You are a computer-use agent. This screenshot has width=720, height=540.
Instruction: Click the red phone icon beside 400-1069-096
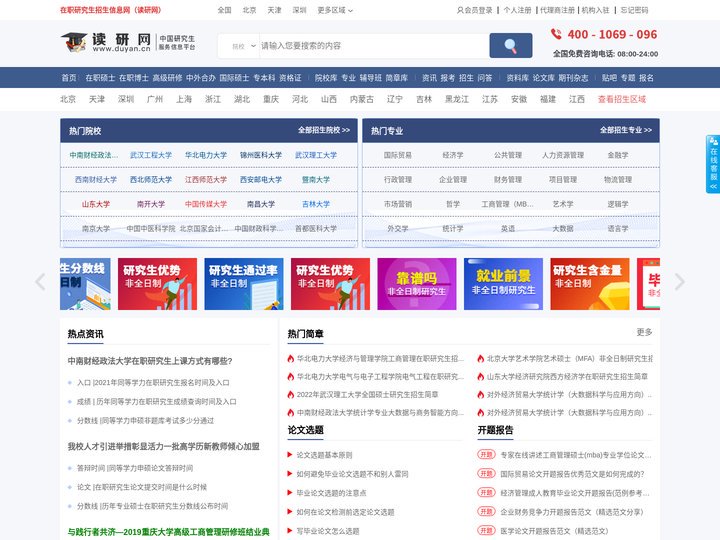[556, 34]
